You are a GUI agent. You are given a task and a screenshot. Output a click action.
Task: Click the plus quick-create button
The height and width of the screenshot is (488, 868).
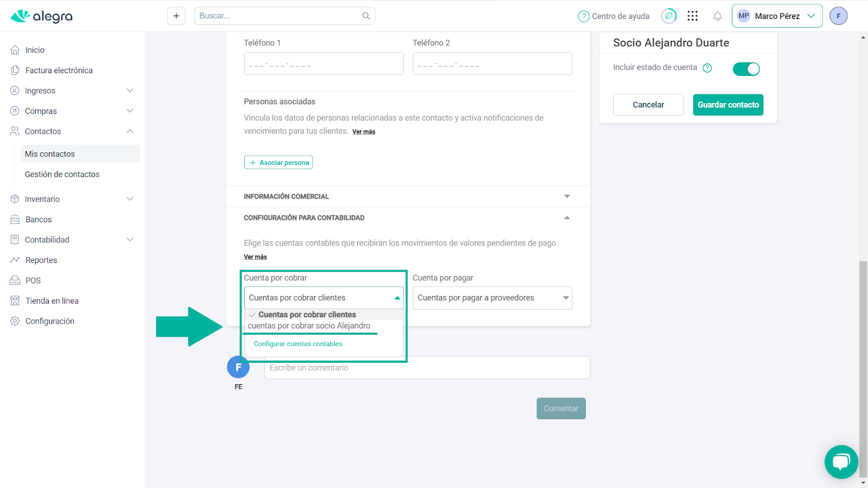[x=176, y=16]
